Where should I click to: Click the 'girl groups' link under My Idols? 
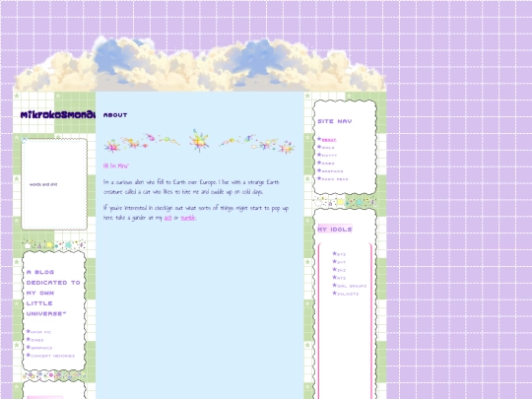coord(351,286)
